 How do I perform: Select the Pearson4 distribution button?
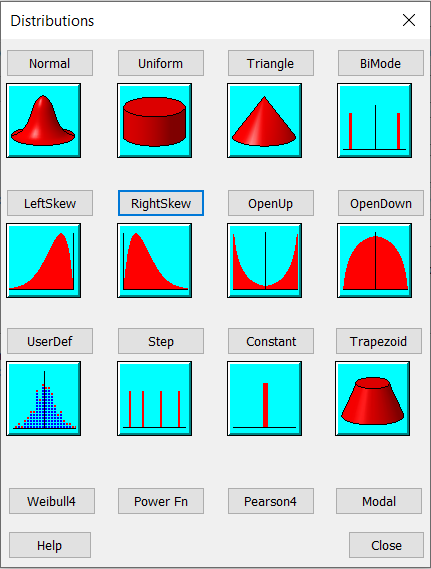coord(271,501)
